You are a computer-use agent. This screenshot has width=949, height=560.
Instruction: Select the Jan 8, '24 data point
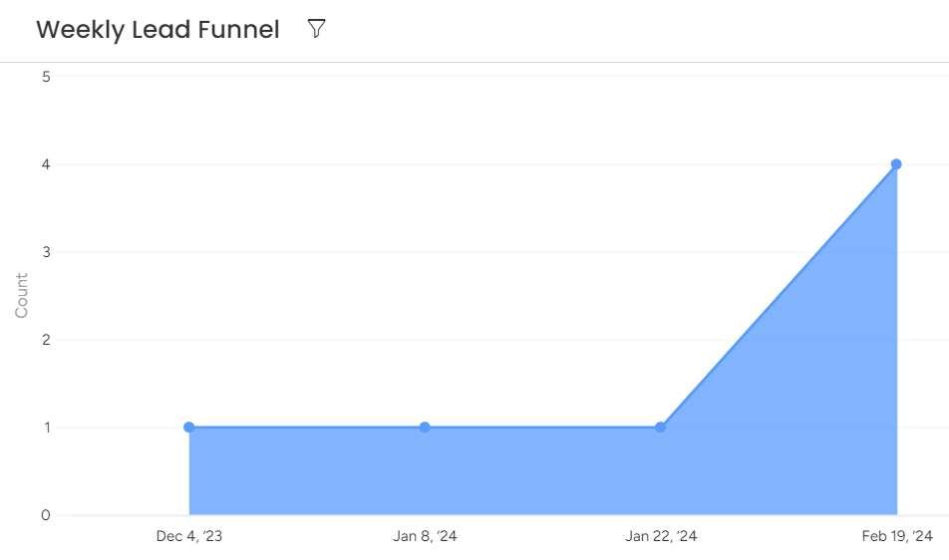click(x=425, y=427)
